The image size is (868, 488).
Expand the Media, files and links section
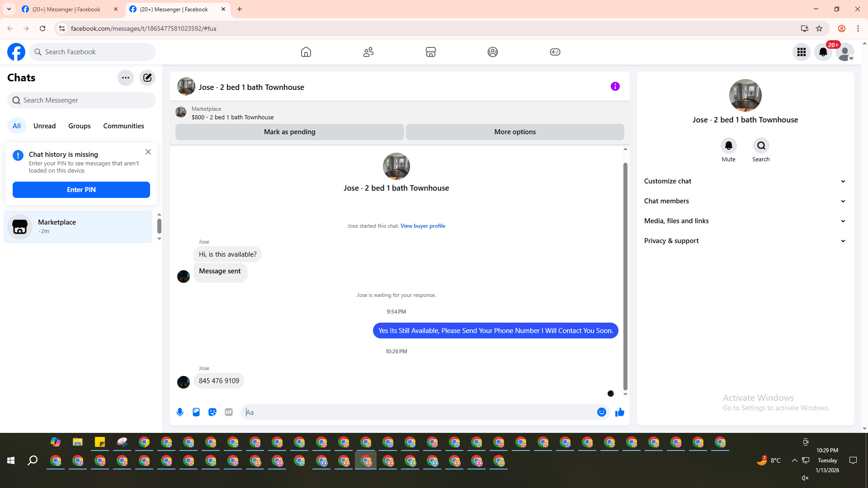click(x=745, y=221)
